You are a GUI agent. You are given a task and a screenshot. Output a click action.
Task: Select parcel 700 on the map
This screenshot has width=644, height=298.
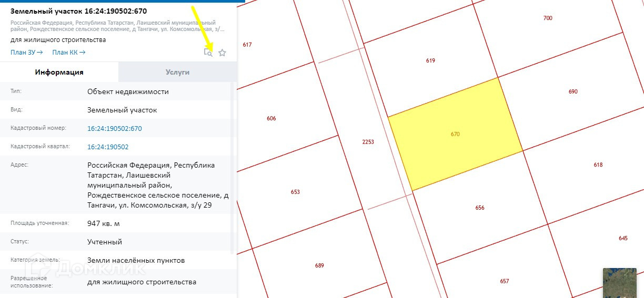click(548, 18)
